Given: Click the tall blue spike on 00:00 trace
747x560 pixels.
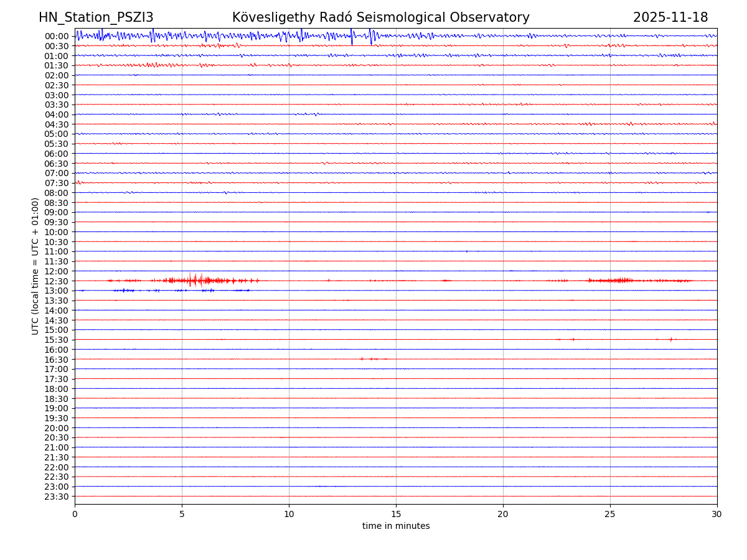Looking at the screenshot, I should click(x=352, y=36).
